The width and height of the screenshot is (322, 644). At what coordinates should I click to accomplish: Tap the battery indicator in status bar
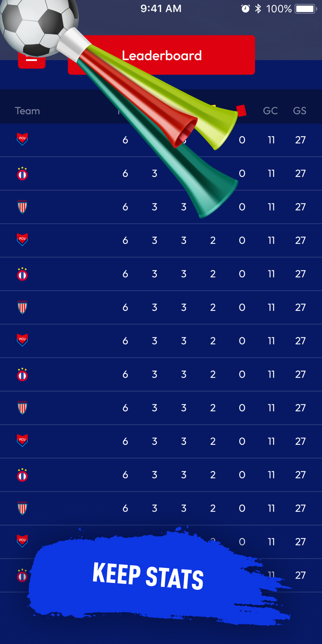[x=306, y=9]
